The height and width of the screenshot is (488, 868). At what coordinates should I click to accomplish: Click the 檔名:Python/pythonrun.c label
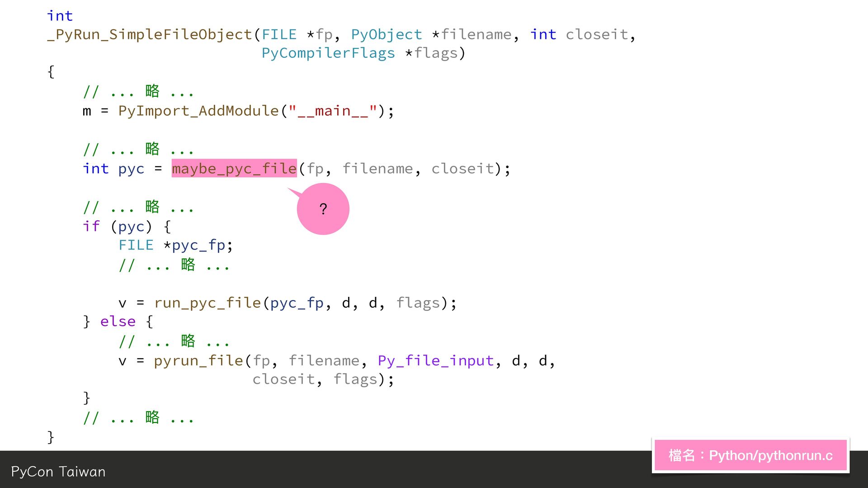(750, 455)
